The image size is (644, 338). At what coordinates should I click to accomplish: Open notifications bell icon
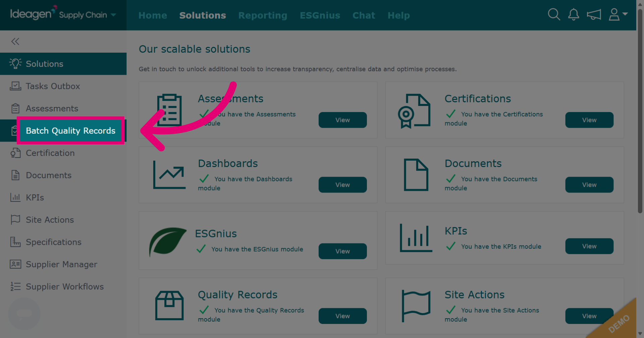coord(574,15)
